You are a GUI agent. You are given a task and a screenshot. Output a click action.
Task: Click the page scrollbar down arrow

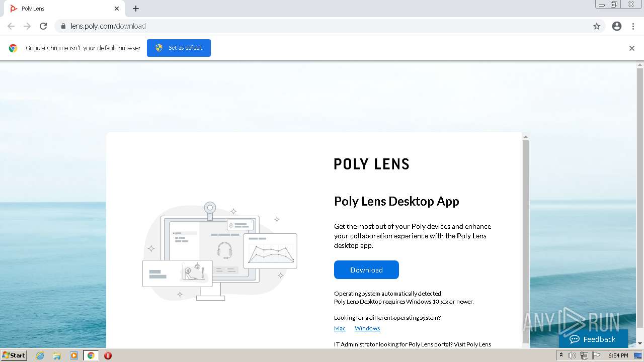(x=640, y=343)
